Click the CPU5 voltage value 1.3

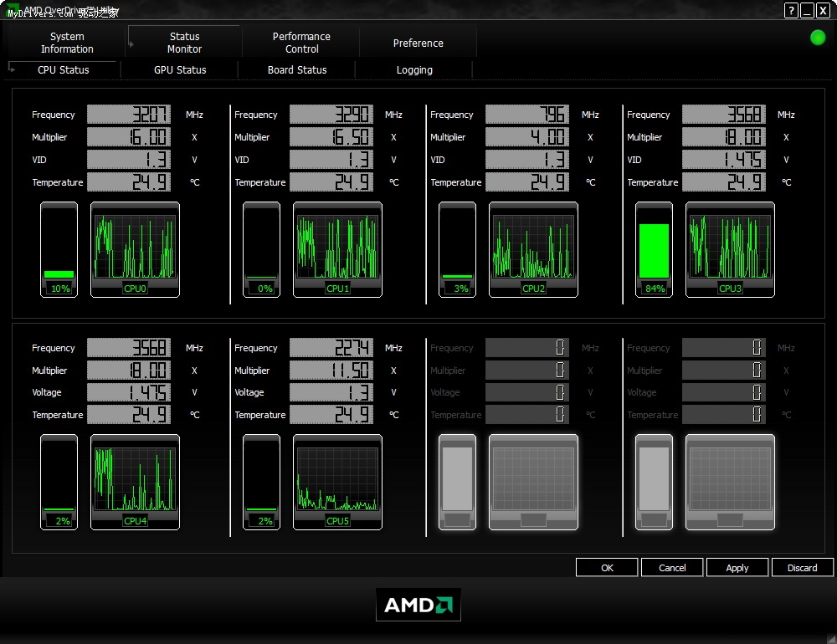click(331, 392)
